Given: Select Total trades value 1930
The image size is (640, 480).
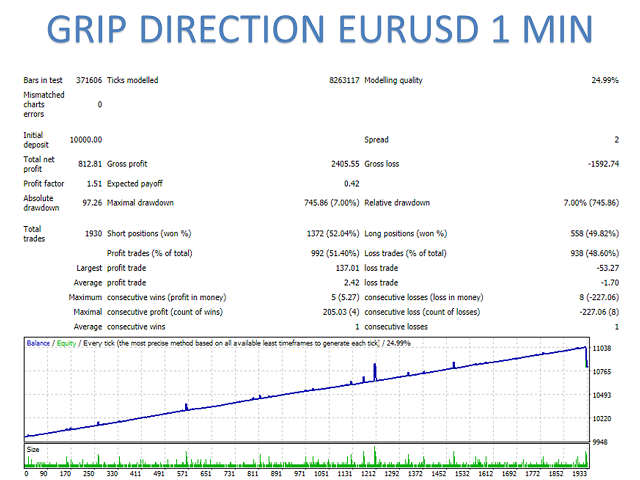Looking at the screenshot, I should pyautogui.click(x=93, y=233).
